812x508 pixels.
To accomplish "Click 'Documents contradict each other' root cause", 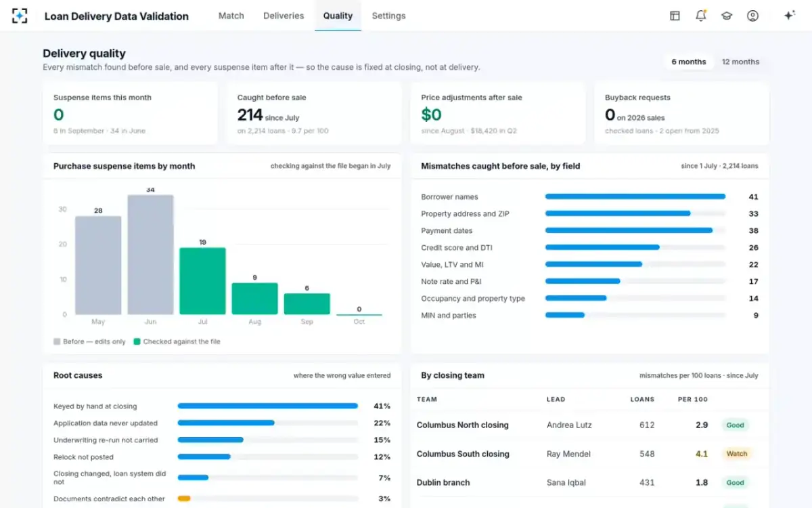I will 222,499.
